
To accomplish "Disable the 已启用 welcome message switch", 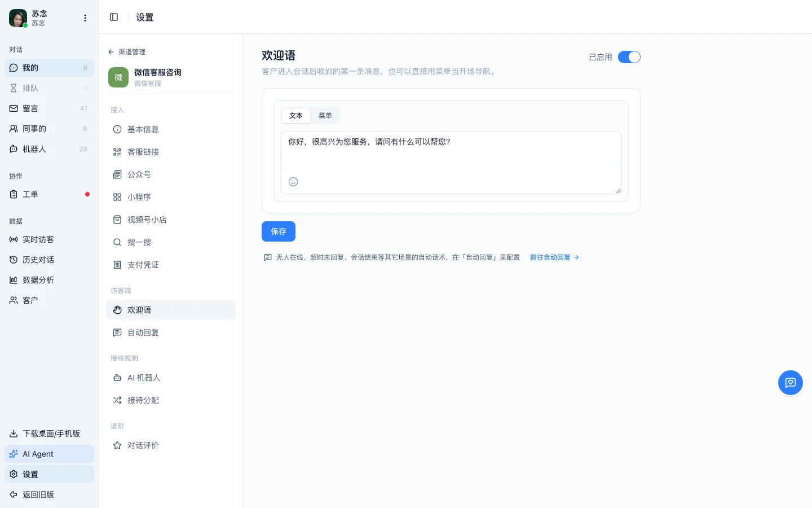I will click(x=629, y=57).
